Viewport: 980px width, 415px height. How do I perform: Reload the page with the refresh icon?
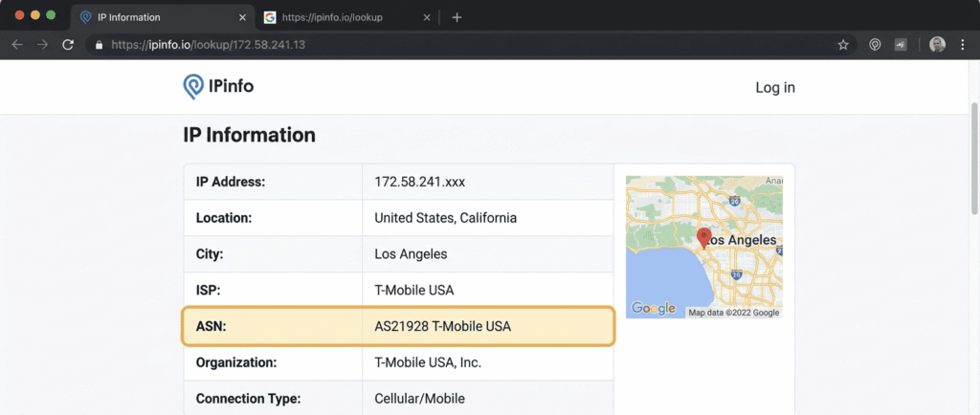pyautogui.click(x=68, y=45)
